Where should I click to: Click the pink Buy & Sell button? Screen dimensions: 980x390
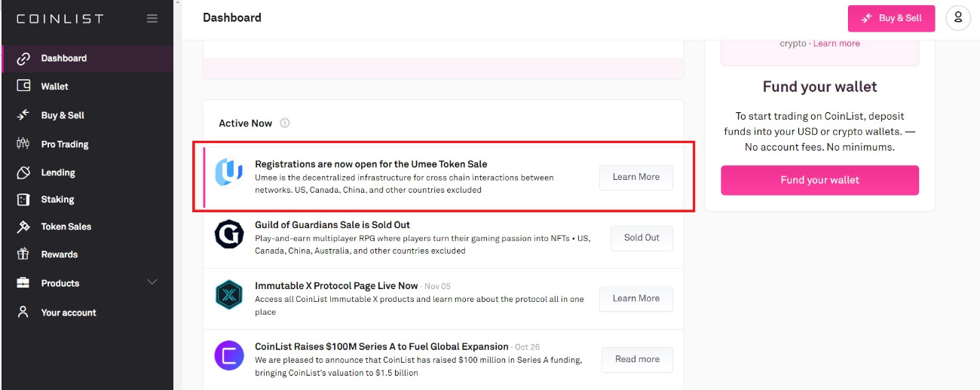[x=891, y=18]
